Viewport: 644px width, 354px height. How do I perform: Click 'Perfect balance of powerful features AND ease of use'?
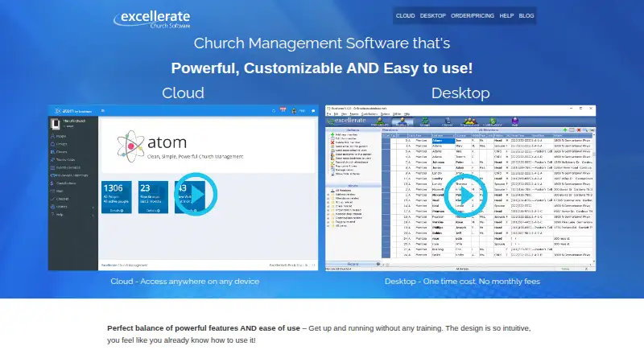(x=204, y=328)
